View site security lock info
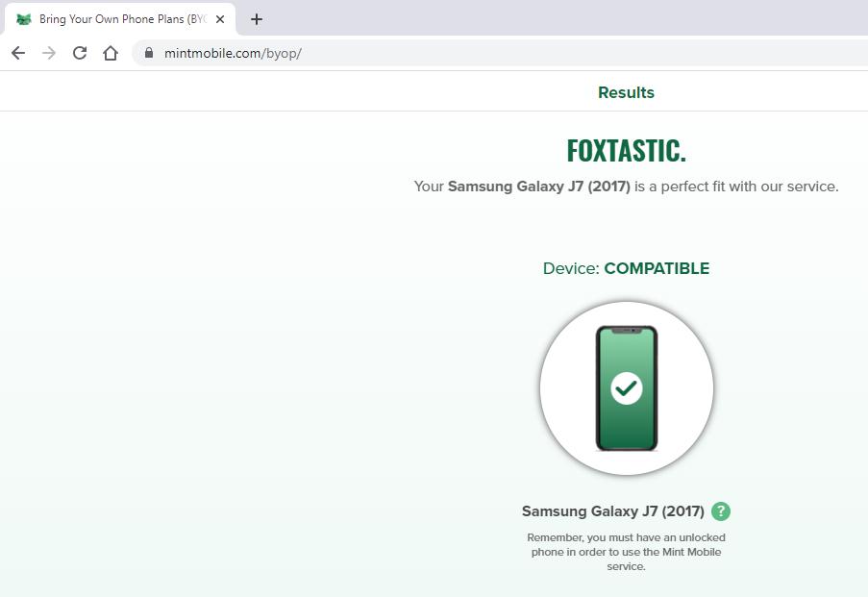Image resolution: width=868 pixels, height=597 pixels. pos(148,53)
